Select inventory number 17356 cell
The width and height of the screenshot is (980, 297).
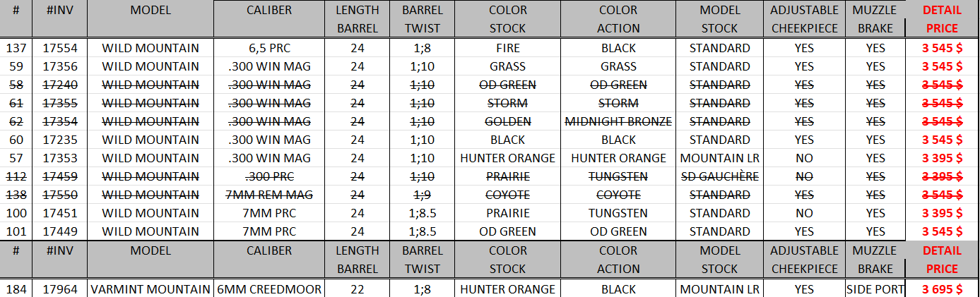coord(60,66)
